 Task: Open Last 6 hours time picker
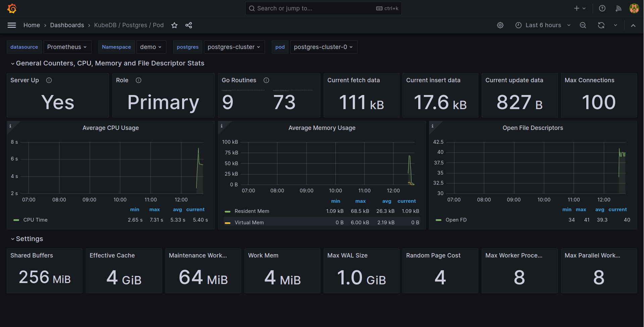(542, 25)
